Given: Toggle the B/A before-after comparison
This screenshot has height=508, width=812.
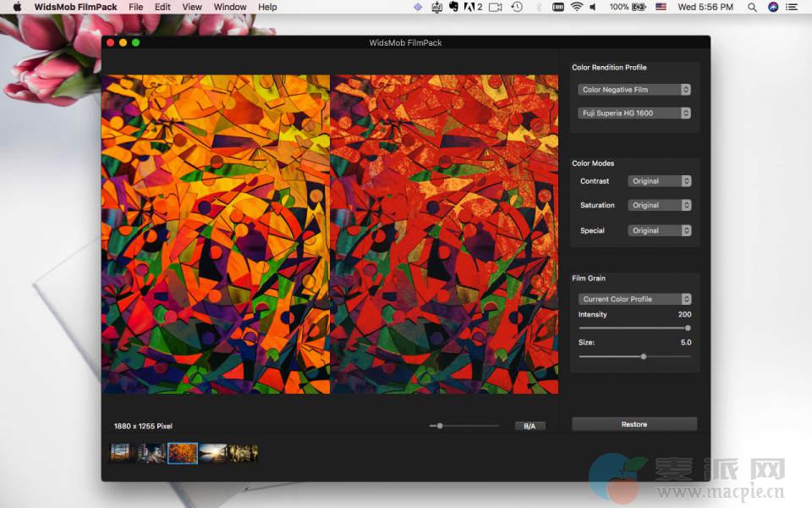Looking at the screenshot, I should (529, 426).
